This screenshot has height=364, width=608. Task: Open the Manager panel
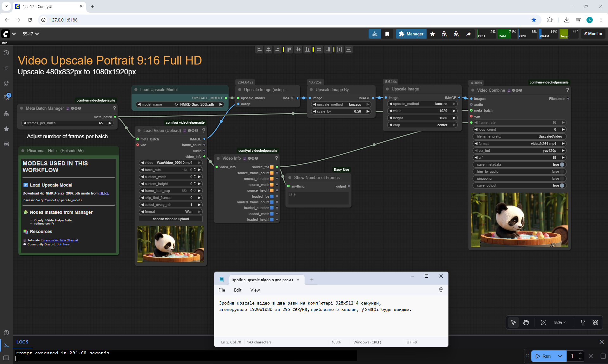click(x=411, y=34)
